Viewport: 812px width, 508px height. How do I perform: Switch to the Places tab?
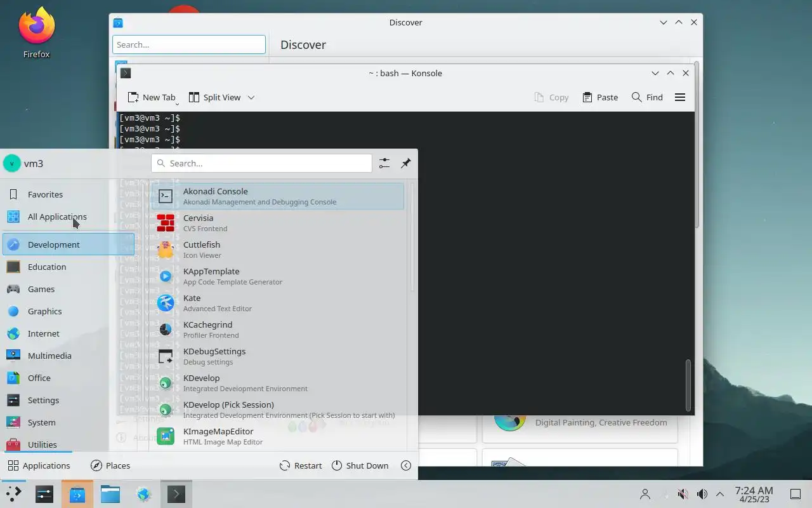[110, 465]
